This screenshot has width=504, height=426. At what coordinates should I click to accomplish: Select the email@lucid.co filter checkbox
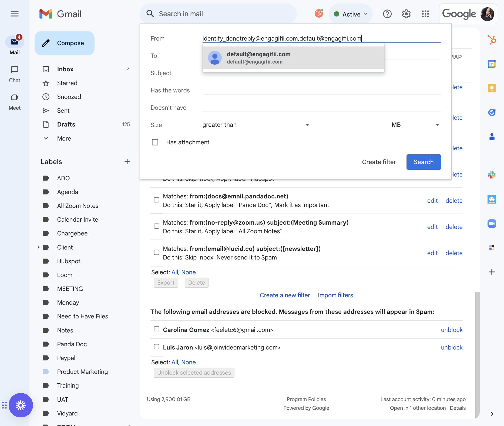point(157,252)
